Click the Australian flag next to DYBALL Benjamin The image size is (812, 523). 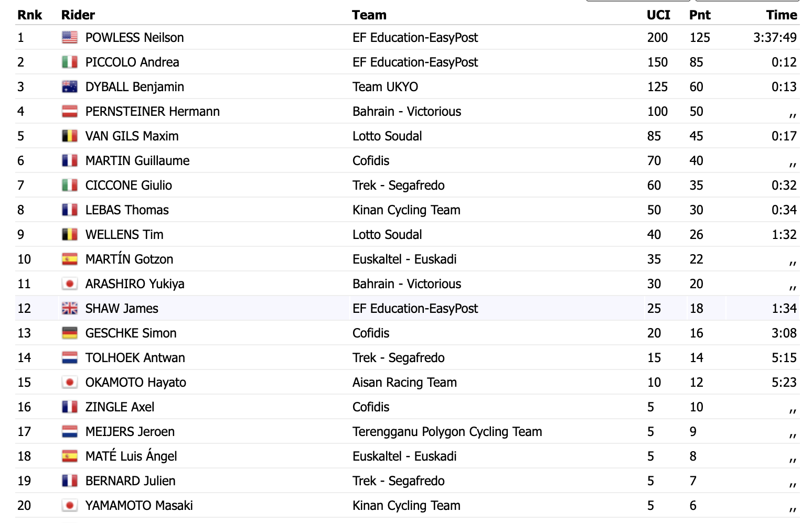[x=70, y=86]
